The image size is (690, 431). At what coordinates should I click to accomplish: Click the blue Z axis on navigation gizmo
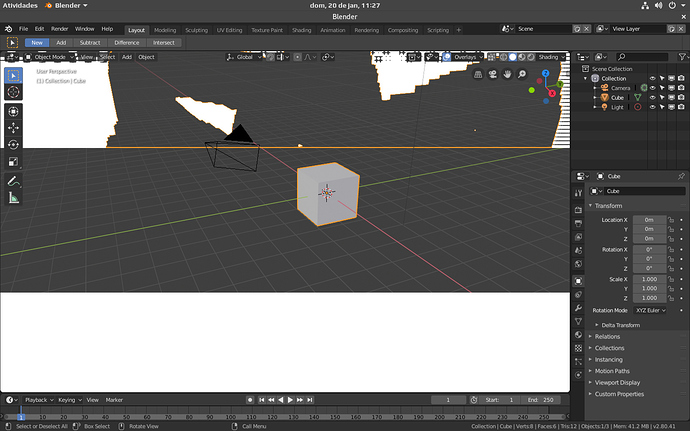546,73
